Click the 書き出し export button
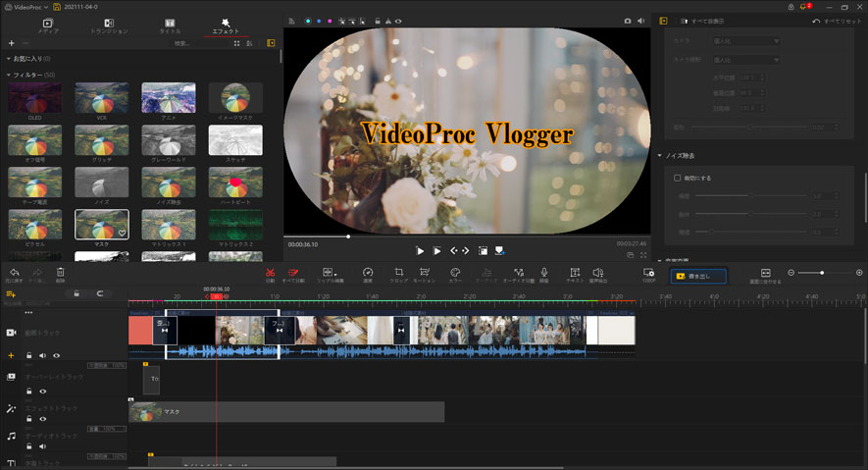Screen dimensions: 868x470 point(698,276)
